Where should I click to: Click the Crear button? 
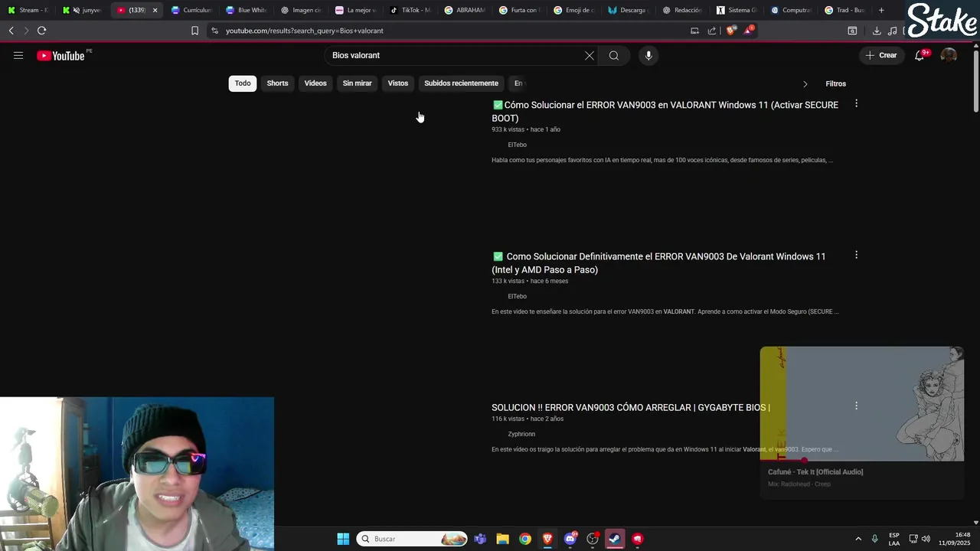tap(881, 55)
